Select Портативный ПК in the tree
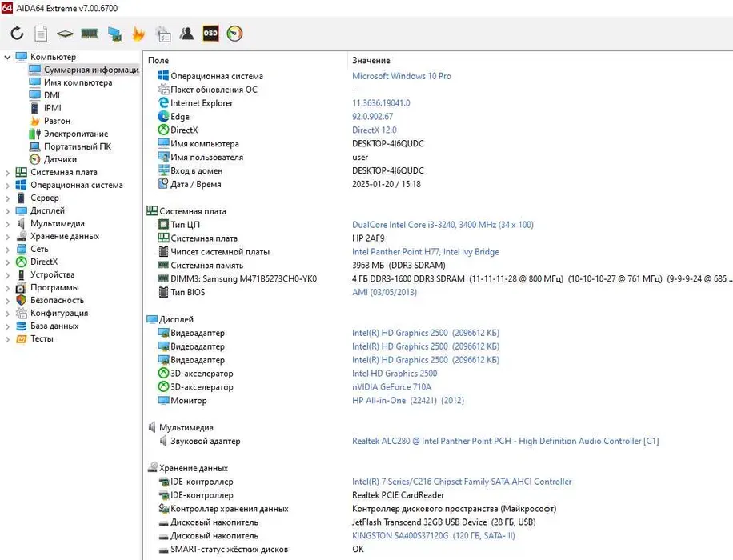This screenshot has height=560, width=733. pyautogui.click(x=70, y=146)
